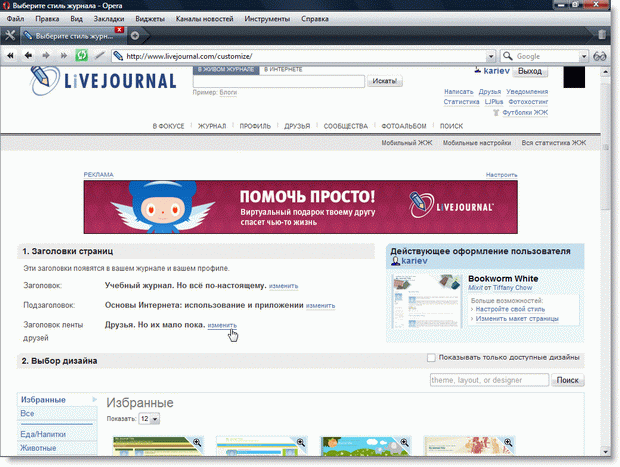
Task: Click the black userpic square
Action: tap(574, 77)
